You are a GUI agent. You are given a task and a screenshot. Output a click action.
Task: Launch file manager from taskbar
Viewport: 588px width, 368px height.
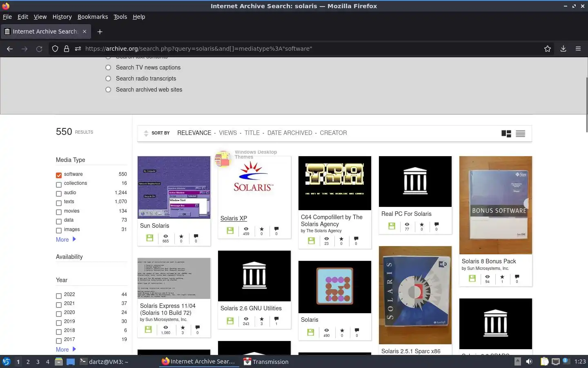tap(59, 361)
